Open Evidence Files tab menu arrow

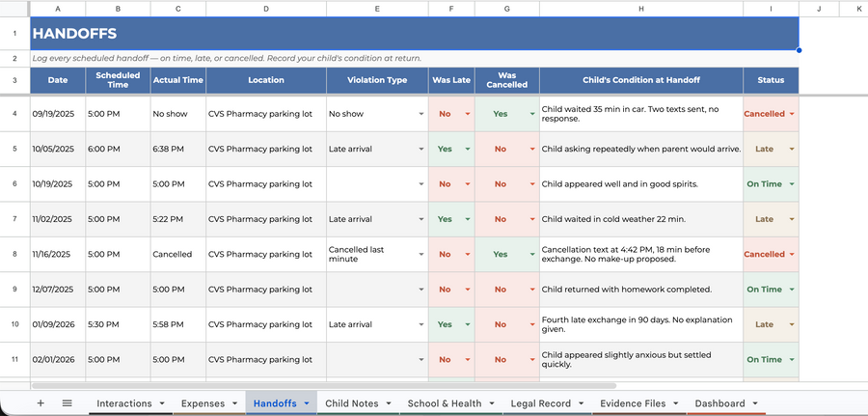tap(676, 403)
